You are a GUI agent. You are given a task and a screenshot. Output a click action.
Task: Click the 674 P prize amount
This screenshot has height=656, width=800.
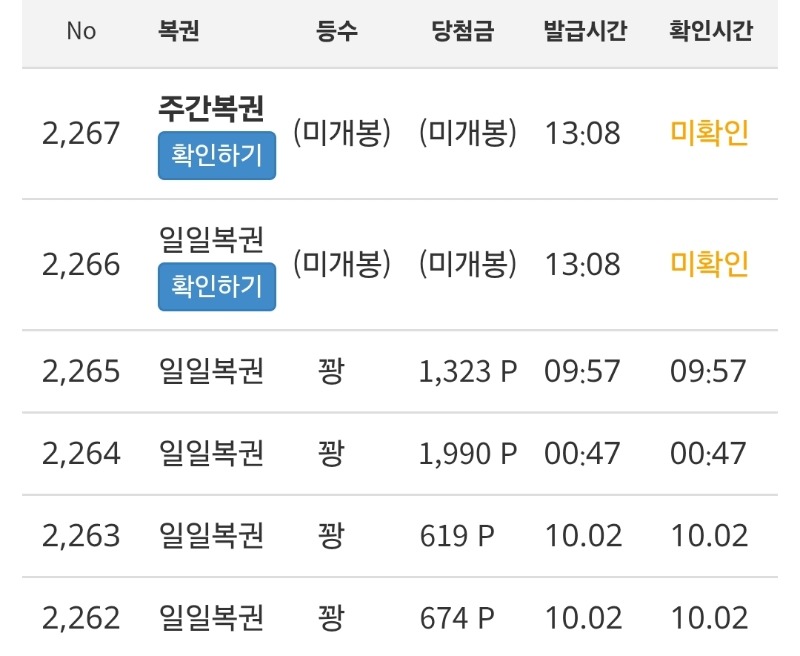coord(457,617)
